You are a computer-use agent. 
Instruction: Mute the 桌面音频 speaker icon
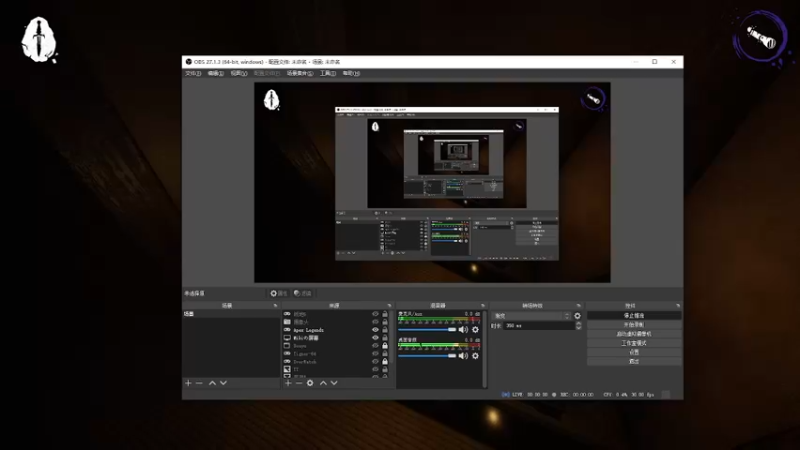coord(463,356)
